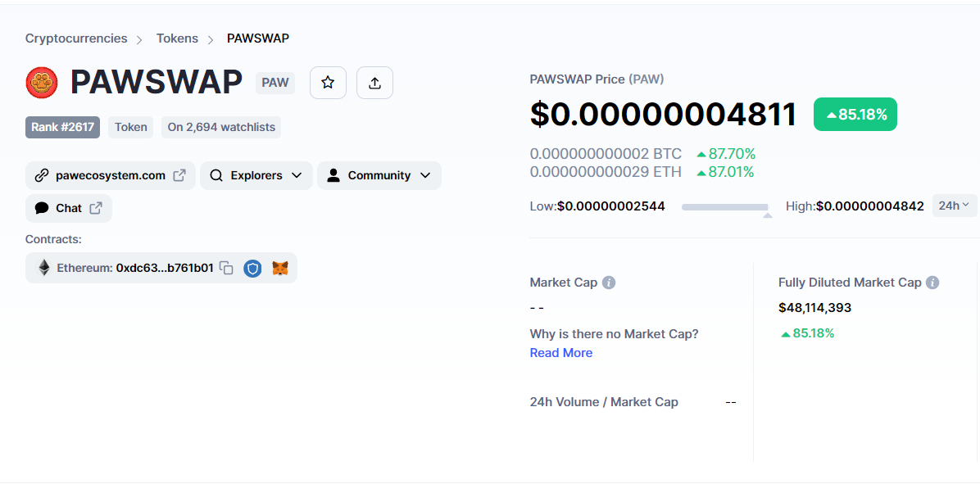Click the BTC price 0.000000000002 BTC
This screenshot has height=484, width=980.
[606, 154]
